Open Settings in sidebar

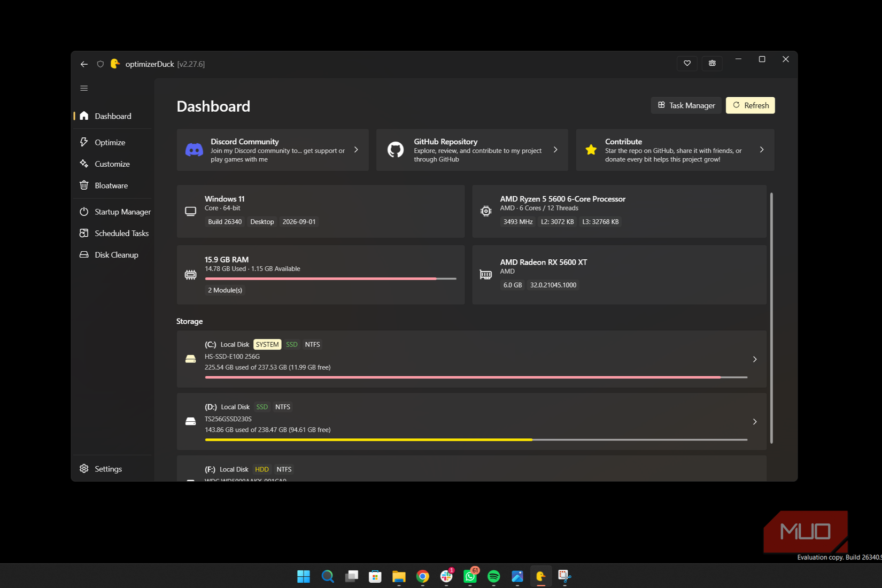point(113,469)
